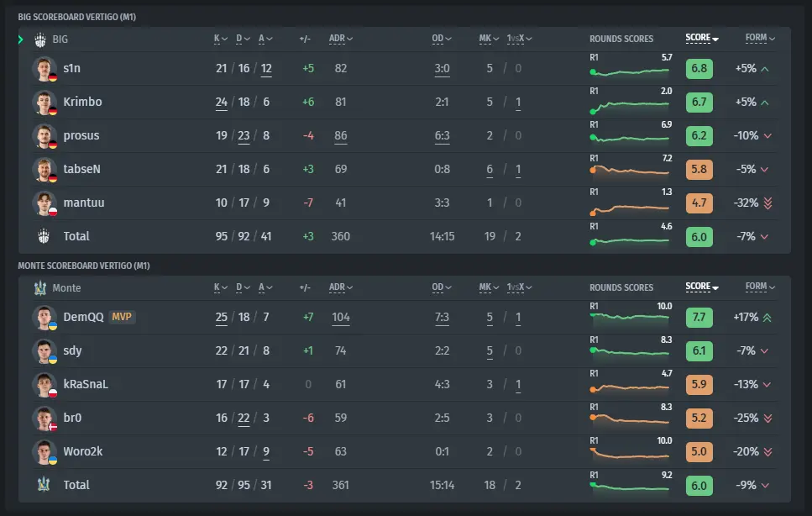
Task: Open kRaSnaL player avatar
Action: [45, 384]
